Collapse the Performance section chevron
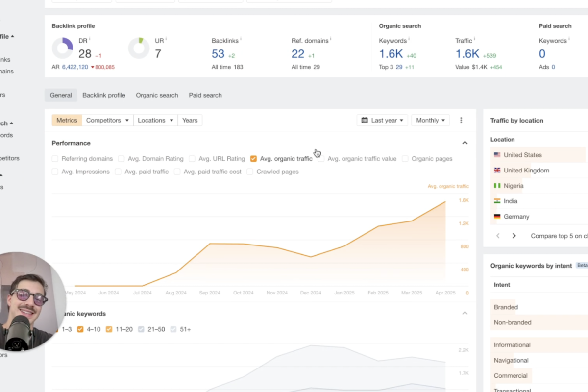This screenshot has width=588, height=392. click(x=465, y=143)
